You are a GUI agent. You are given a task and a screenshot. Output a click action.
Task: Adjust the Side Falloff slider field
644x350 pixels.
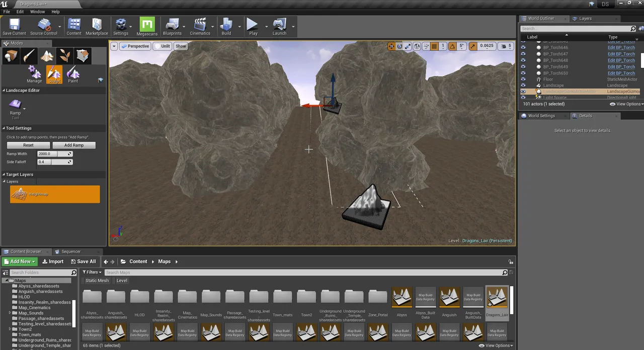[x=55, y=162]
